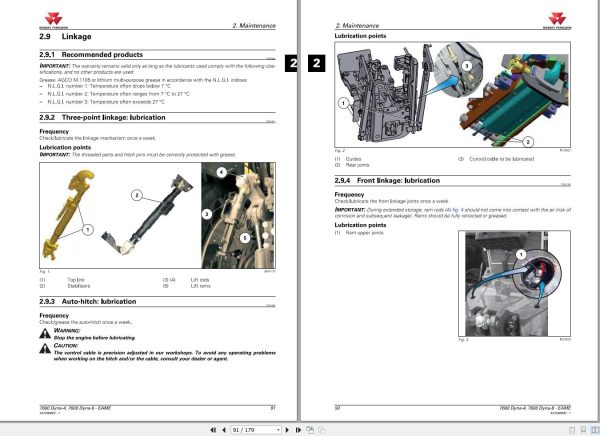Click the 'Guides' legend text on right page
The height and width of the screenshot is (436, 600).
[x=353, y=159]
